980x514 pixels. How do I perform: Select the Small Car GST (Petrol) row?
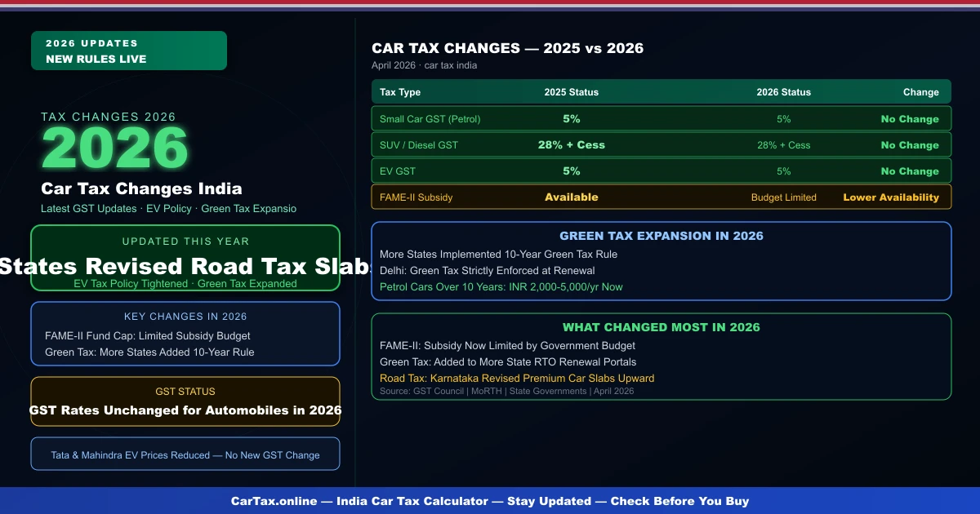[x=661, y=118]
